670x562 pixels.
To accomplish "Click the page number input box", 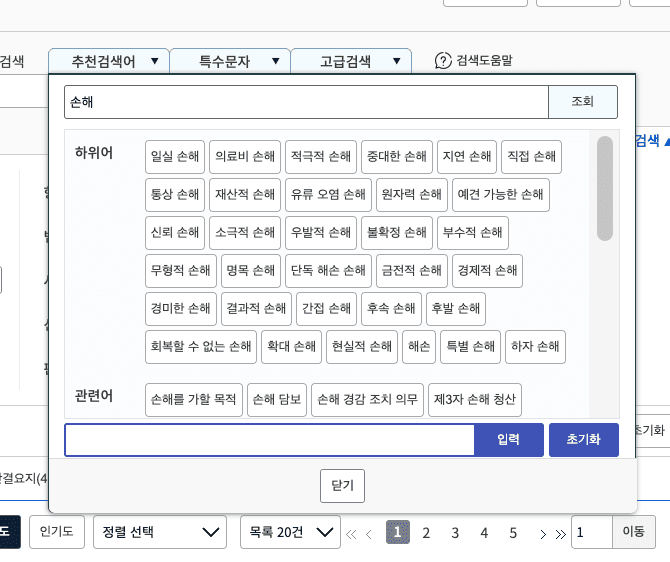I will click(592, 532).
